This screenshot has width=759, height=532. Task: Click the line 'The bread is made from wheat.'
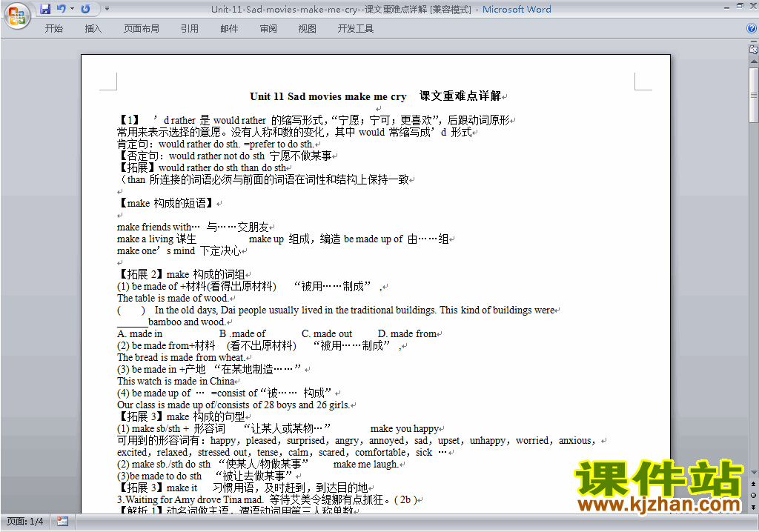coord(181,357)
